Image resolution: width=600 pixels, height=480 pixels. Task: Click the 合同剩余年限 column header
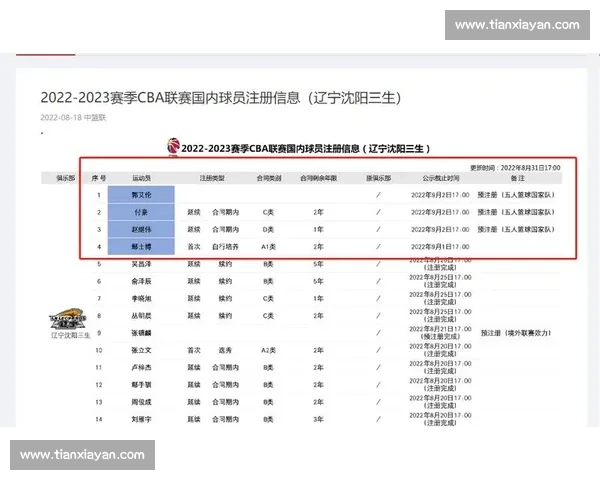point(318,178)
